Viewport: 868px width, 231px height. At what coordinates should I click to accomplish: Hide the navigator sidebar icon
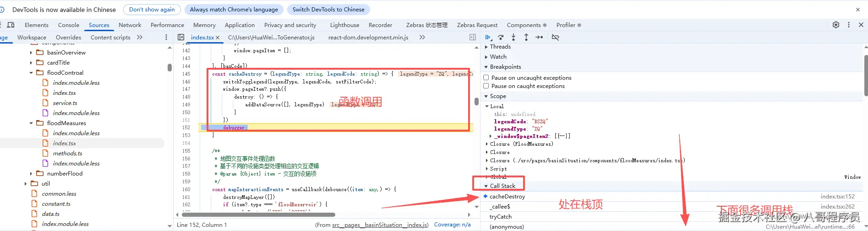[x=181, y=37]
